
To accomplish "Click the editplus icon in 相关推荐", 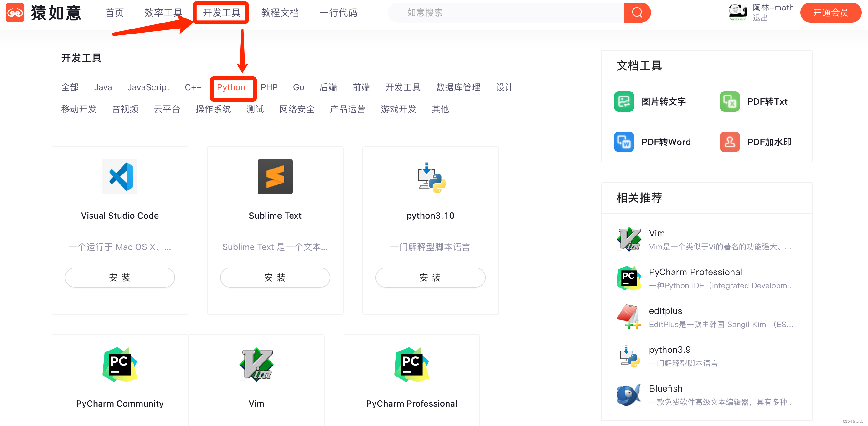I will pos(629,317).
